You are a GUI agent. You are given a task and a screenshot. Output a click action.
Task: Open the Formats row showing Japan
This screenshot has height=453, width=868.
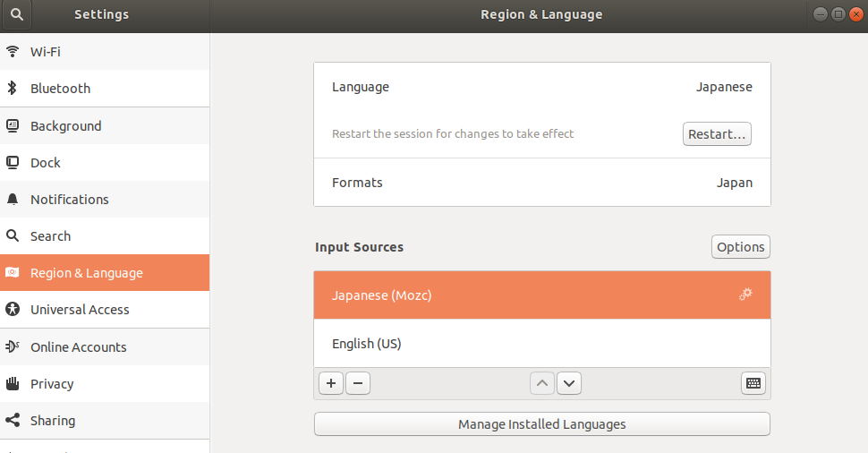point(541,183)
